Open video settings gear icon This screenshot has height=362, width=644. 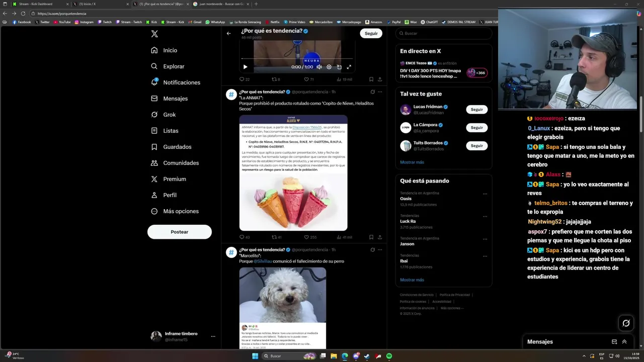[329, 67]
